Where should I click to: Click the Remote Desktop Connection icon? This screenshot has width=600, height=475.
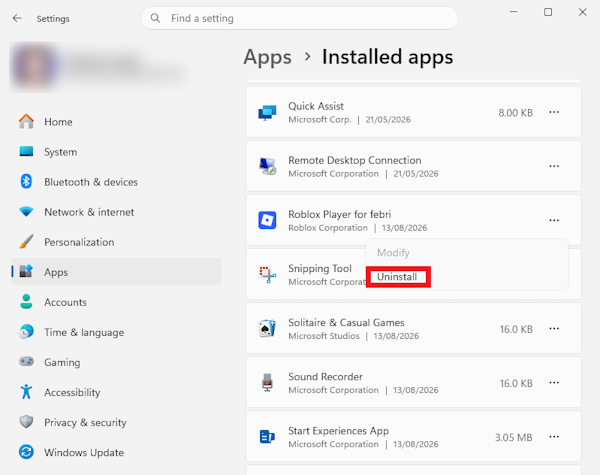(x=267, y=166)
